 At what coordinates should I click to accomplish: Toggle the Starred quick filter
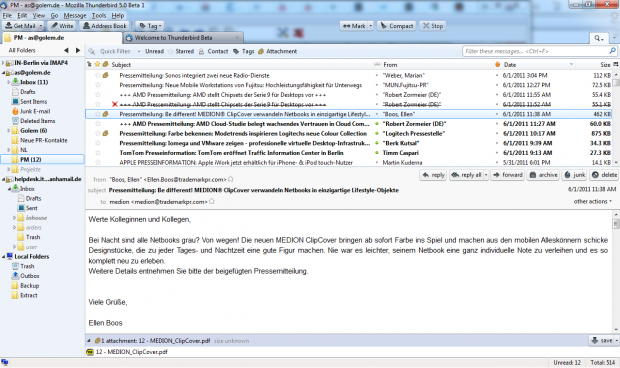point(181,51)
